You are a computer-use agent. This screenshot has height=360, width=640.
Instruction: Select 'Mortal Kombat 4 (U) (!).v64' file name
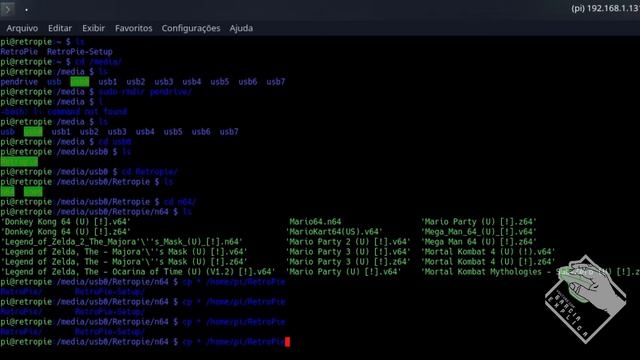click(488, 251)
